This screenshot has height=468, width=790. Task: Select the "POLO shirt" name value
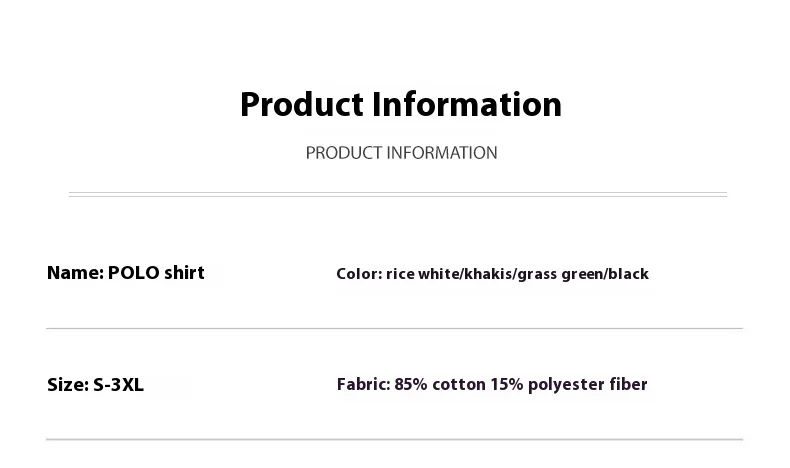(x=156, y=273)
